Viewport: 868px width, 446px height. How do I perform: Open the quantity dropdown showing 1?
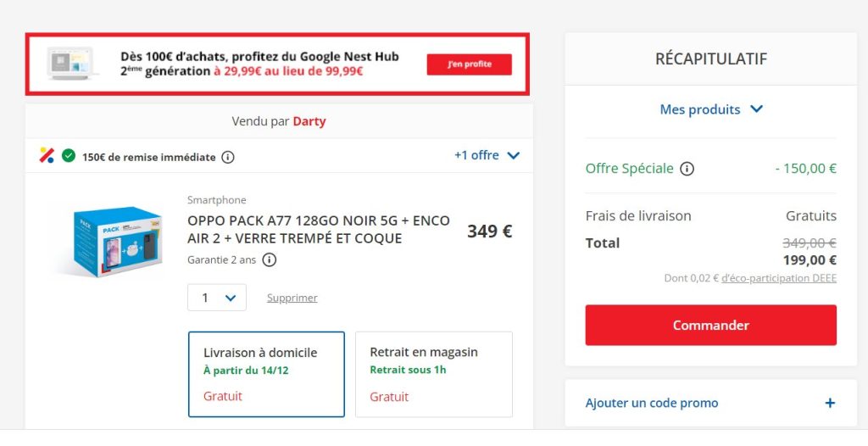coord(217,298)
